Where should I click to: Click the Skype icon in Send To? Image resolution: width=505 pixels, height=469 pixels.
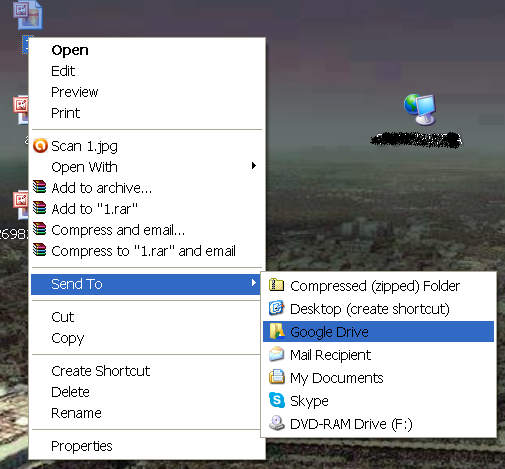pyautogui.click(x=277, y=400)
